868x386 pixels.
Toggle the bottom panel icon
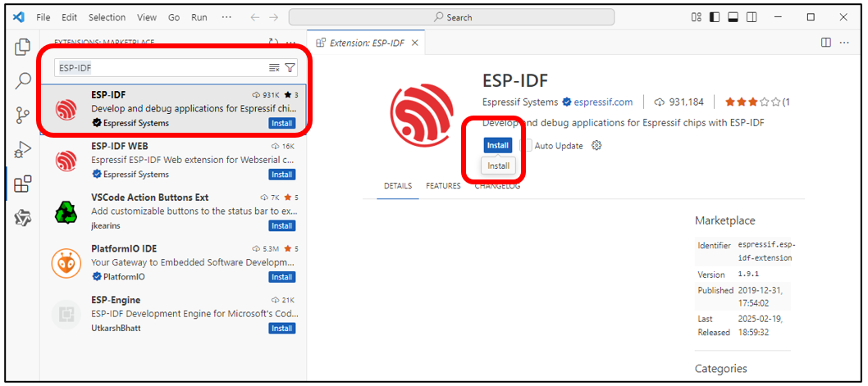733,17
